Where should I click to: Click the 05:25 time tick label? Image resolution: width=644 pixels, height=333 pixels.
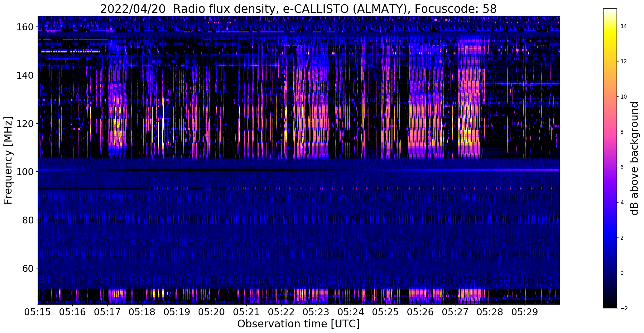coord(386,312)
